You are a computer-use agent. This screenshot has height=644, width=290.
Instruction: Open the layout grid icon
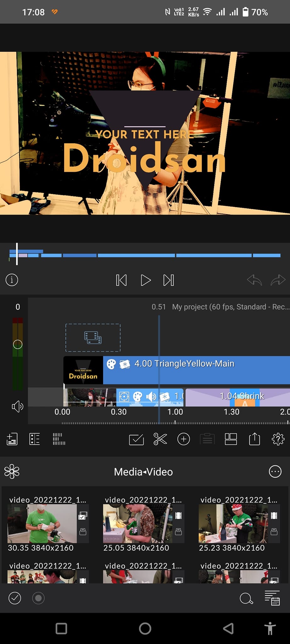231,439
